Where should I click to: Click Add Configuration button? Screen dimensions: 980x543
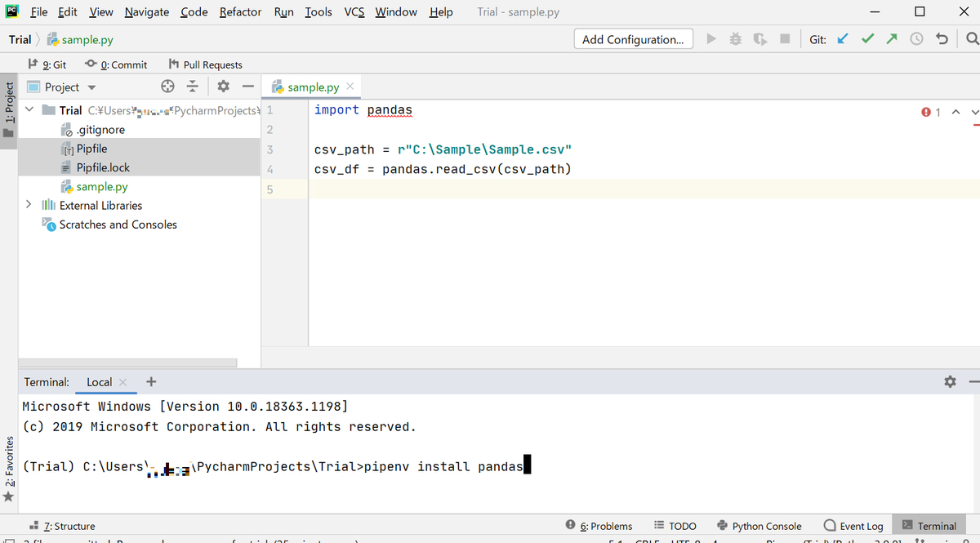click(x=633, y=39)
